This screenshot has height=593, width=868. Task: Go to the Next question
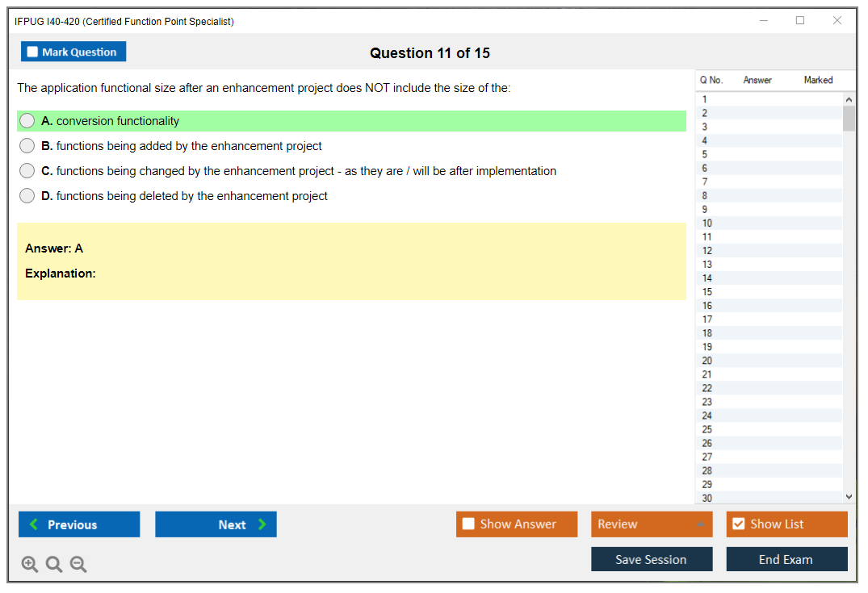click(x=216, y=524)
